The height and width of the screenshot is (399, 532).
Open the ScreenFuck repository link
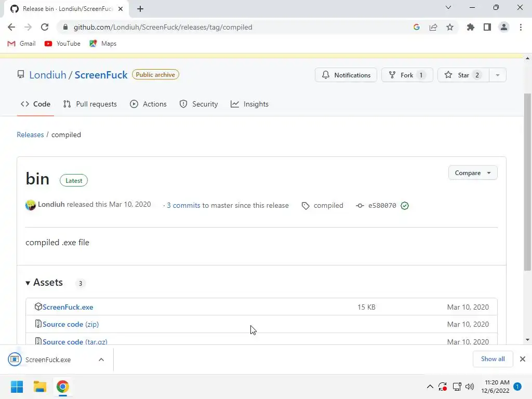(x=101, y=75)
